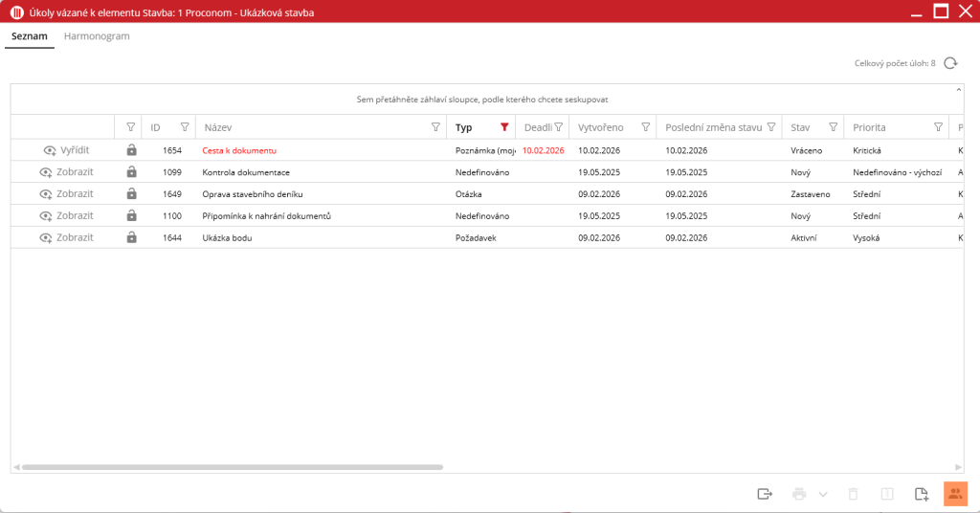
Task: Click the horizontal scrollbar under the table
Action: coord(230,467)
